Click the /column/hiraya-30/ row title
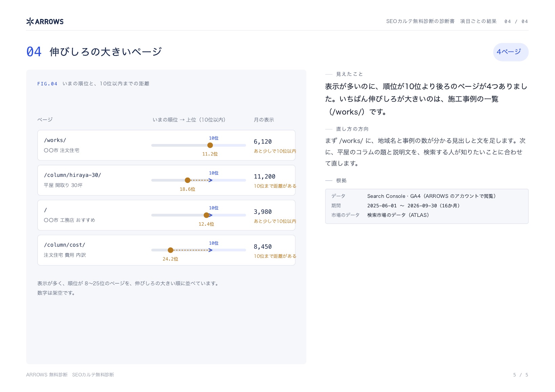The width and height of the screenshot is (555, 392). (x=73, y=175)
